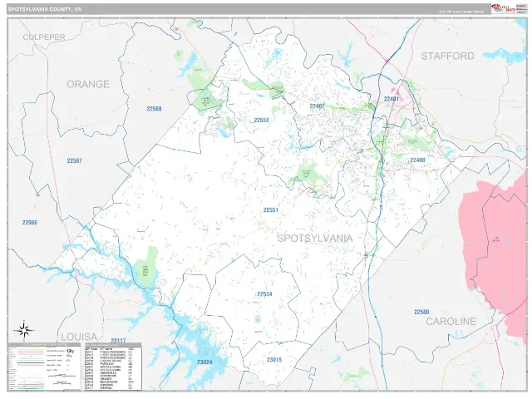Viewport: 532px width, 399px height.
Task: Select ZIP code 22408 label
Action: (x=417, y=160)
